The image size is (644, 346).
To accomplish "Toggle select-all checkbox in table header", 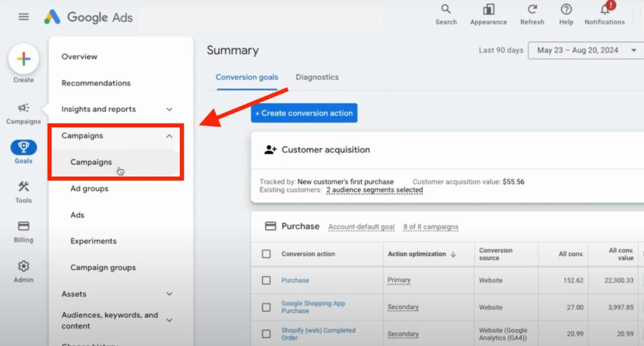I will coord(266,254).
